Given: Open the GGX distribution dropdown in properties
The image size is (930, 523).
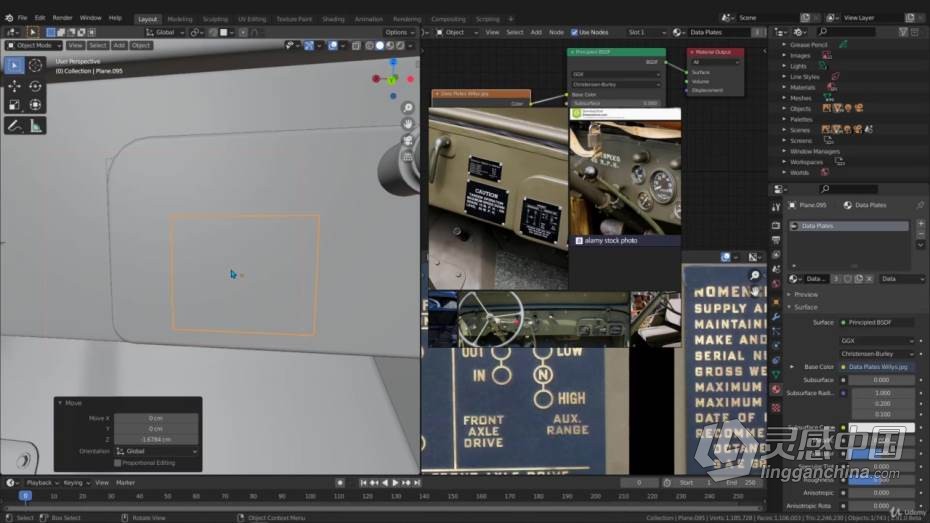Looking at the screenshot, I should coord(877,340).
